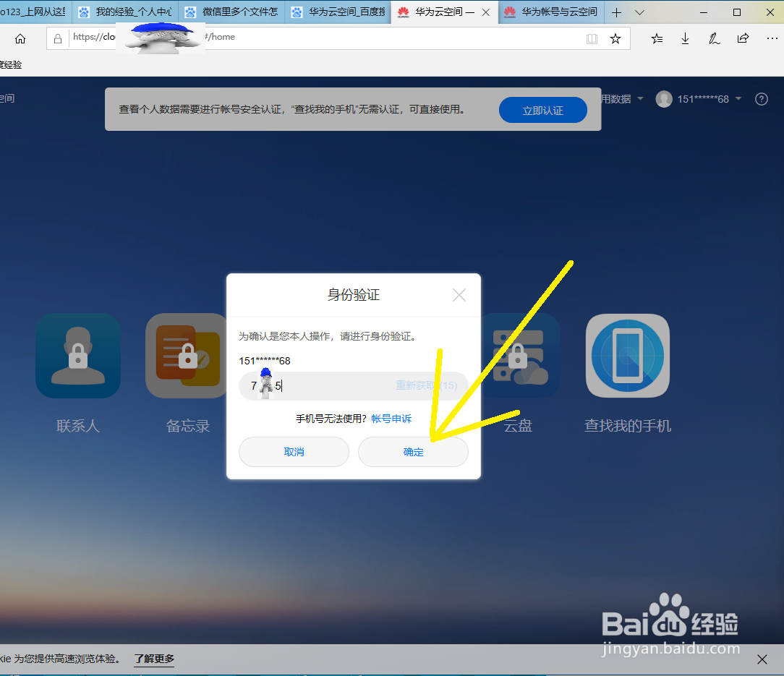
Task: Expand the 用数据 dropdown arrow
Action: point(640,98)
